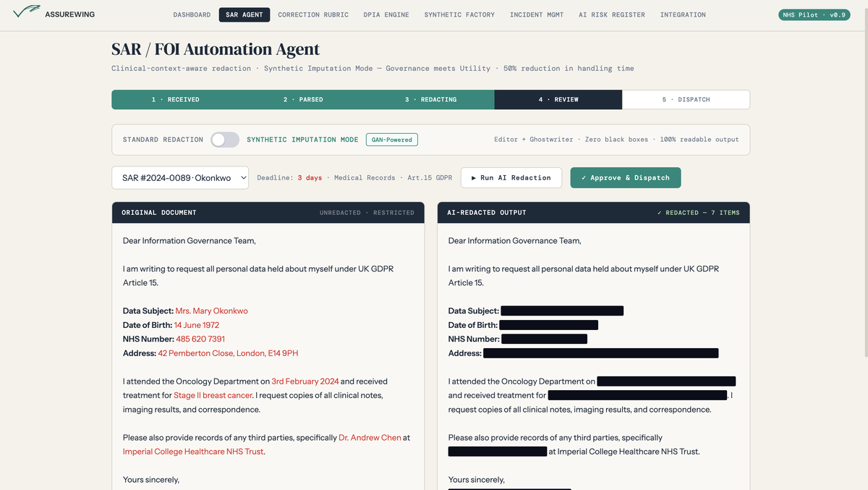This screenshot has width=868, height=490.
Task: Click highlighted Imperial College Healthcare NHS Trust
Action: click(193, 452)
